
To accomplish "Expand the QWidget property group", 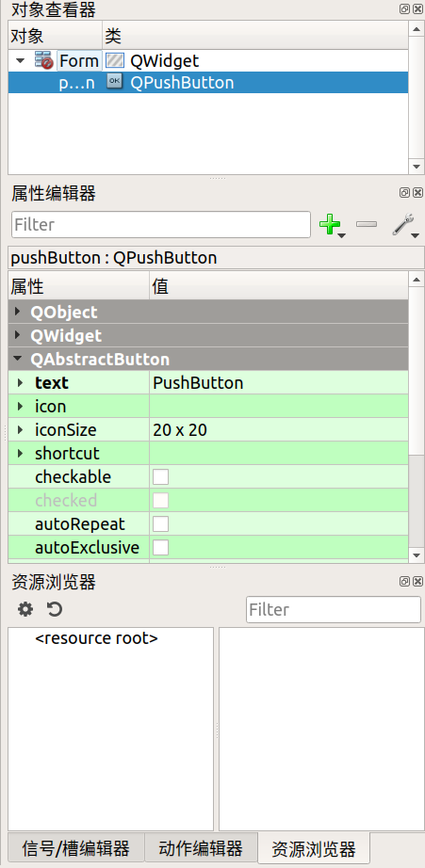I will [18, 335].
